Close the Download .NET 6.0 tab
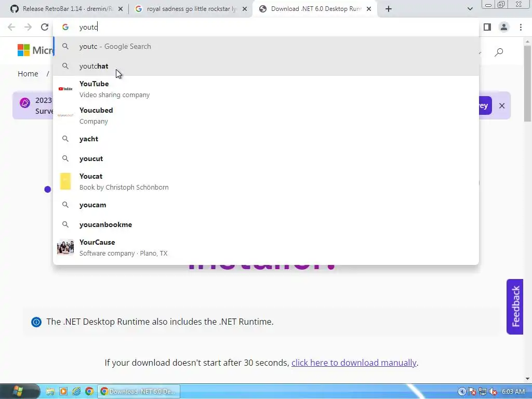Viewport: 532px width, 399px height. point(369,9)
